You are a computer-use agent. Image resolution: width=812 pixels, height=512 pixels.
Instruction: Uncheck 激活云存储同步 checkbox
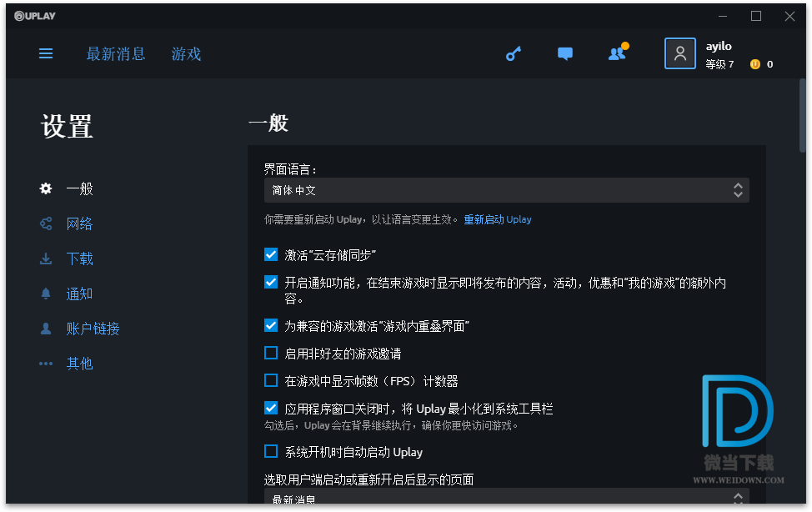tap(271, 254)
